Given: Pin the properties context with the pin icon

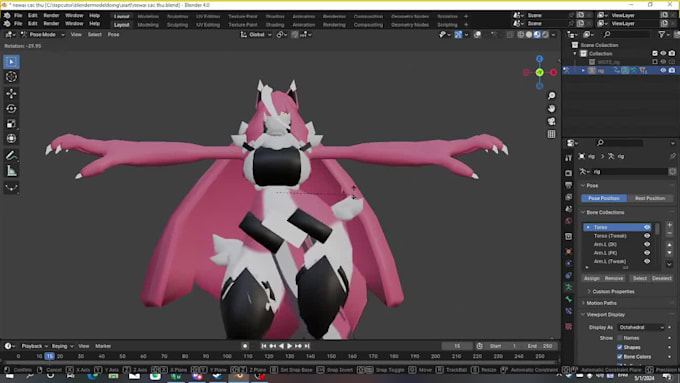Looking at the screenshot, I should pyautogui.click(x=673, y=156).
